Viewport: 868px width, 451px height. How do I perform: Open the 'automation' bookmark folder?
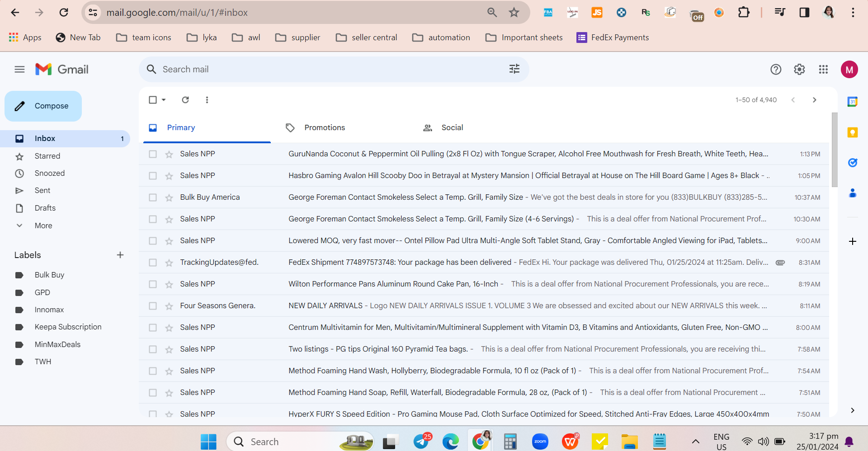[441, 38]
